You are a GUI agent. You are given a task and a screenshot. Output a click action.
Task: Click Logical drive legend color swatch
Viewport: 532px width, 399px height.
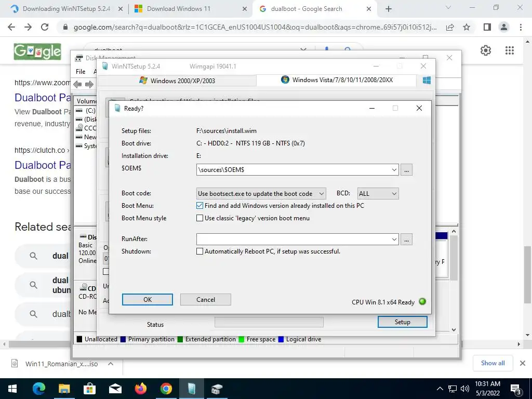tap(281, 339)
